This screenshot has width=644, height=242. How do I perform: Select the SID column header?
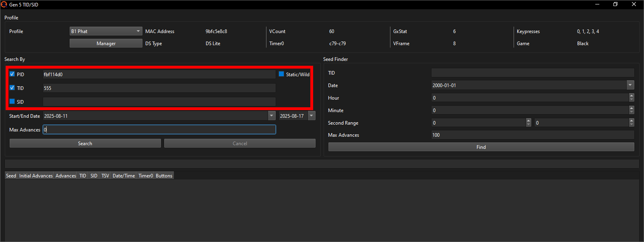(94, 175)
